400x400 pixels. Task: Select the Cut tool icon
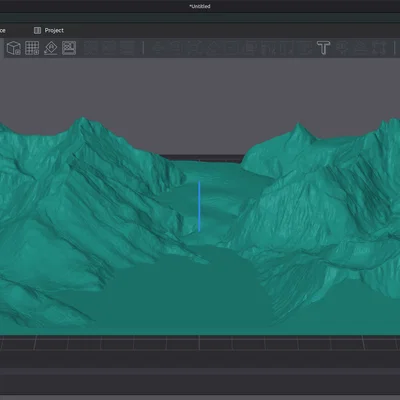tap(231, 48)
